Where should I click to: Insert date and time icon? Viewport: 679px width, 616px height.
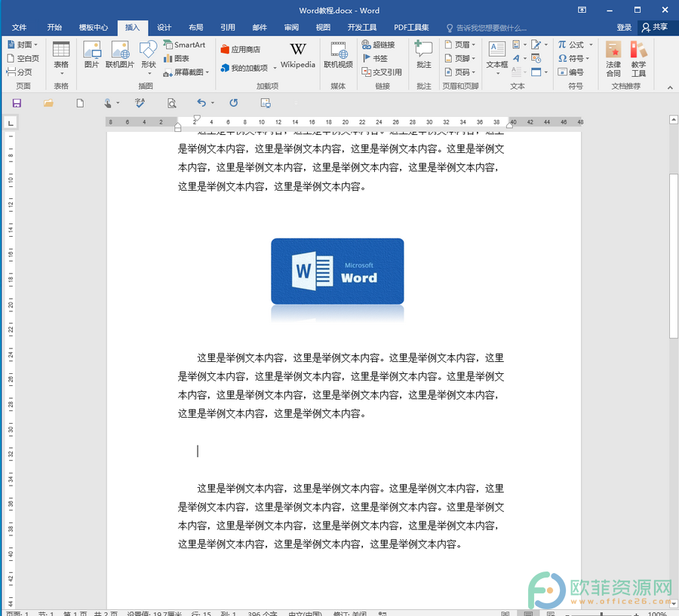(536, 59)
